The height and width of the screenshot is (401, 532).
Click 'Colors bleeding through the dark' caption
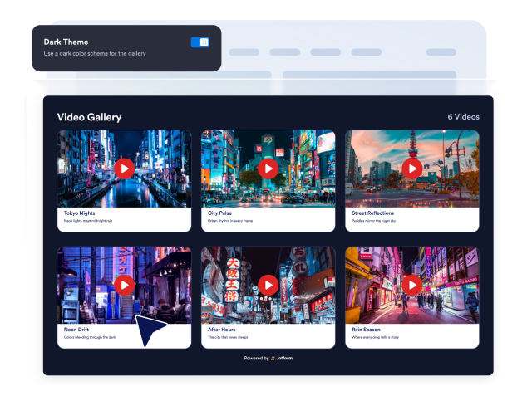pyautogui.click(x=90, y=337)
